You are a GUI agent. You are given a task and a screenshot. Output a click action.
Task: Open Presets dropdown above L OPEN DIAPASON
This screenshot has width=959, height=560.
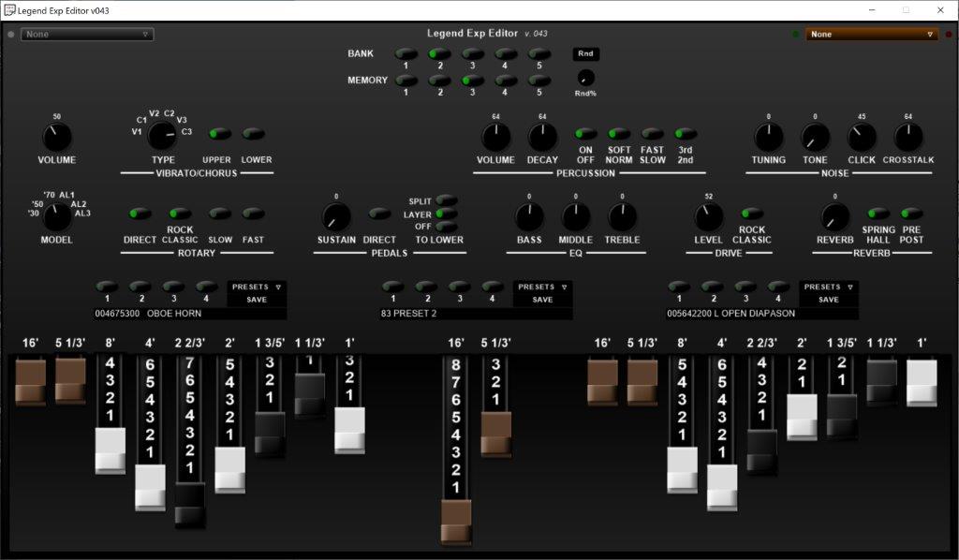point(828,287)
